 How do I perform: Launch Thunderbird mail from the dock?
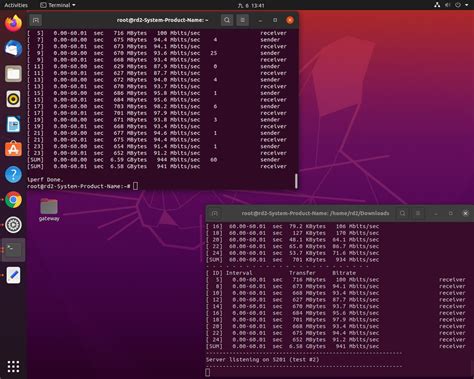point(13,49)
